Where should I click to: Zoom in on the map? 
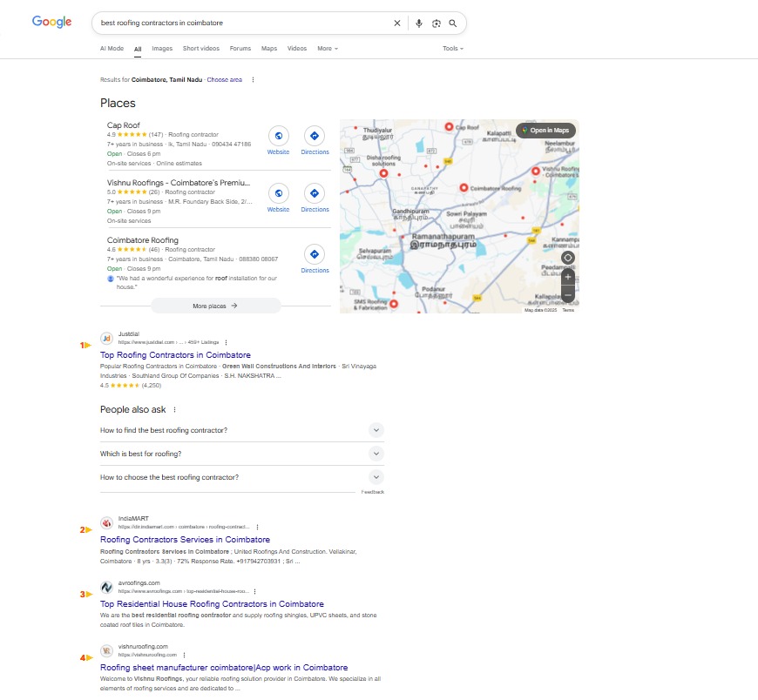[568, 276]
